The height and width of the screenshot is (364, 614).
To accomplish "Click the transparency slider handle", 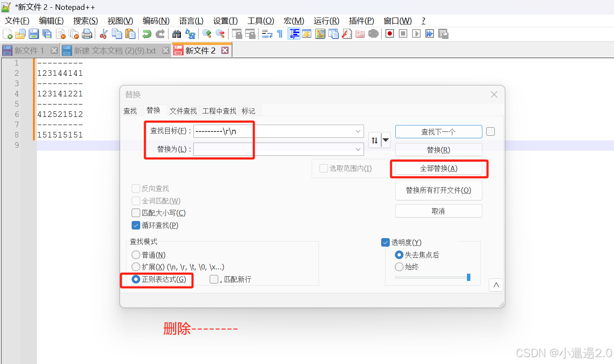I will click(469, 277).
